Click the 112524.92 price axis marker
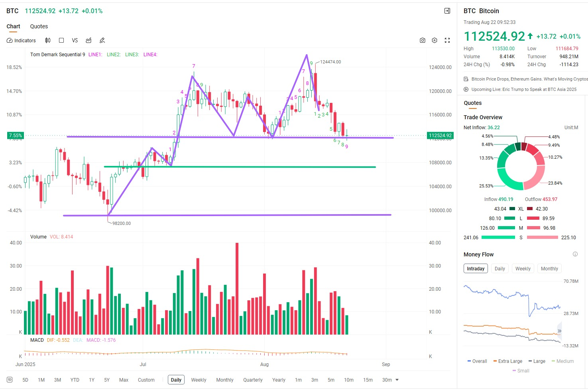Image resolution: width=588 pixels, height=390 pixels. point(440,136)
